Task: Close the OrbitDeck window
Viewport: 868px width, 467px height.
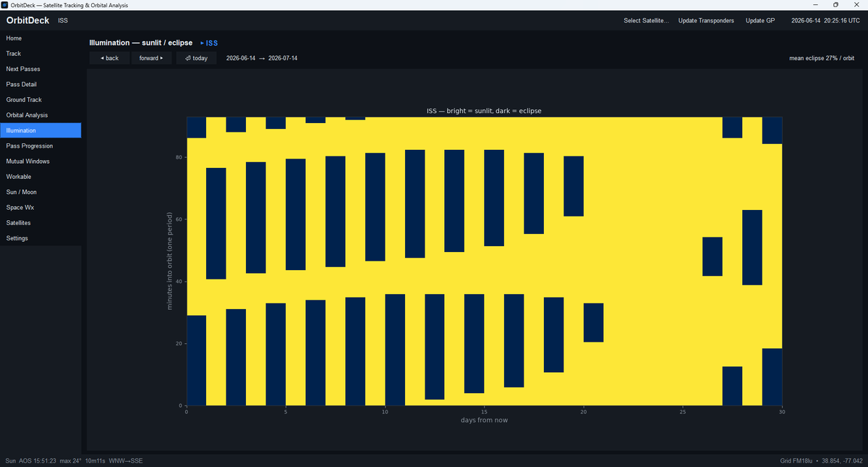Action: pos(856,5)
